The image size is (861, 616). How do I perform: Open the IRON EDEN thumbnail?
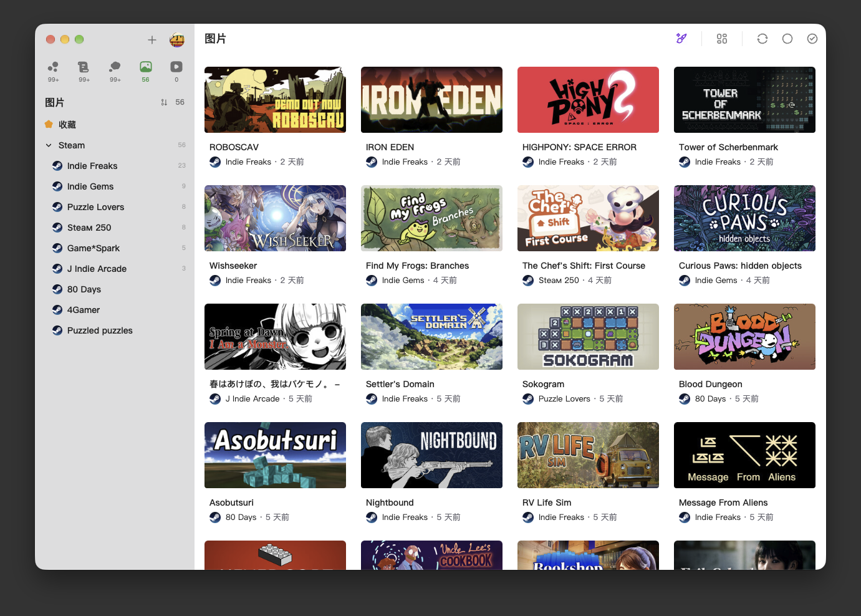click(431, 100)
